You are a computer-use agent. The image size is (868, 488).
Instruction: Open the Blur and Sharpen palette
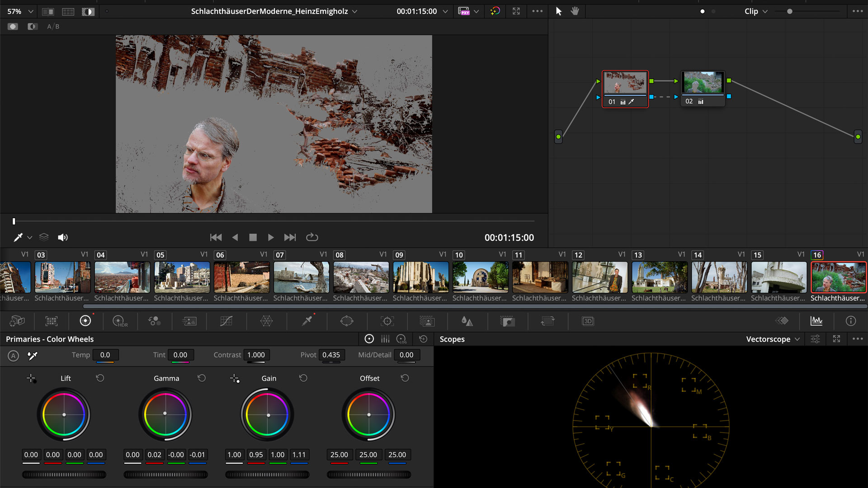[x=467, y=321]
